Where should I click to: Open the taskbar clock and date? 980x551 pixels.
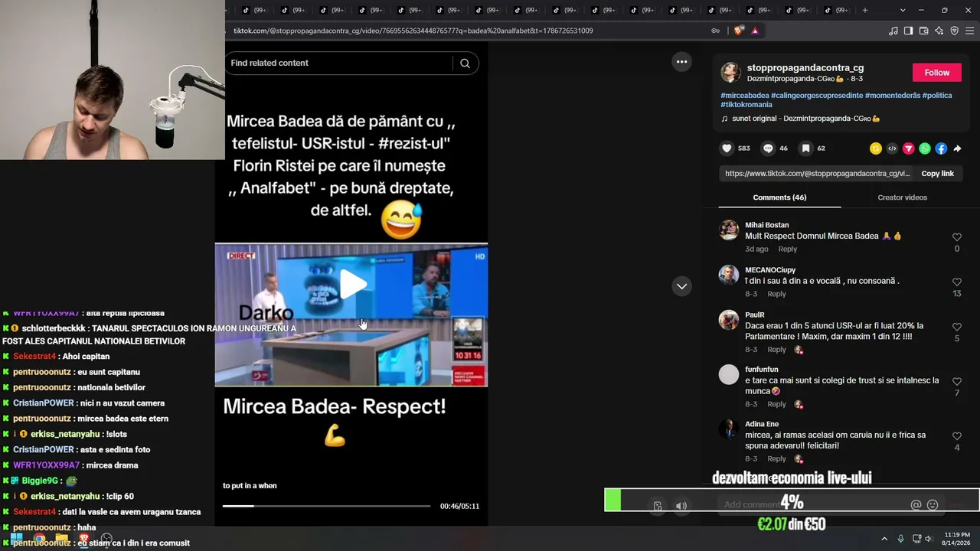[x=957, y=538]
